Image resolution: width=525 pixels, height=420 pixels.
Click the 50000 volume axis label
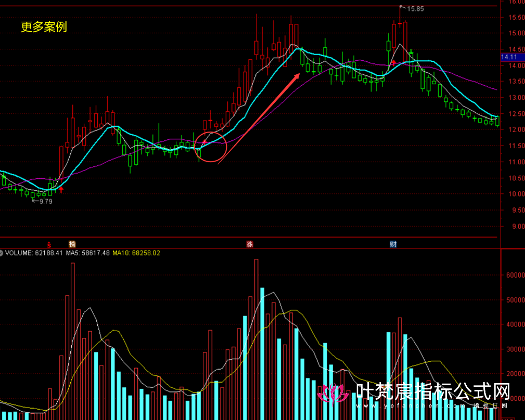516,300
